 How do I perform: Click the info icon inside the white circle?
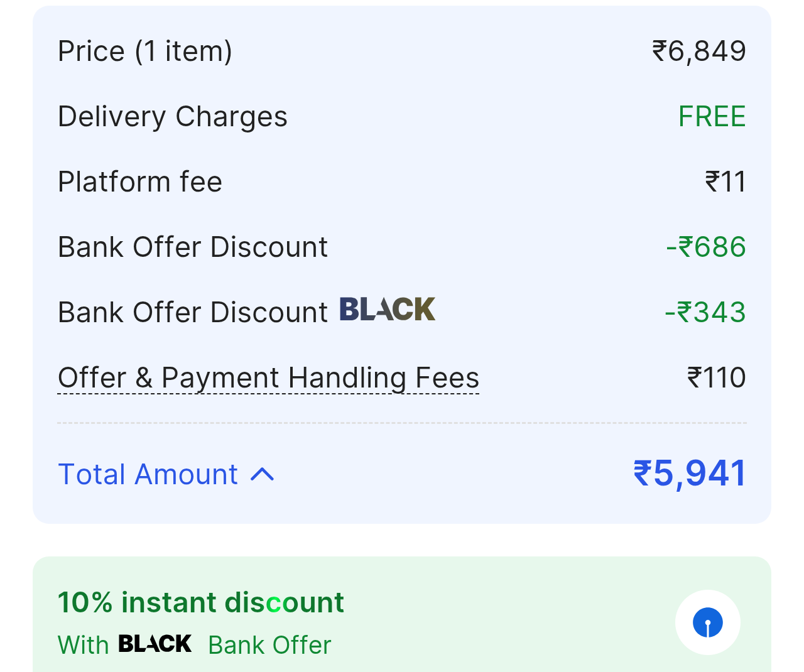click(708, 622)
